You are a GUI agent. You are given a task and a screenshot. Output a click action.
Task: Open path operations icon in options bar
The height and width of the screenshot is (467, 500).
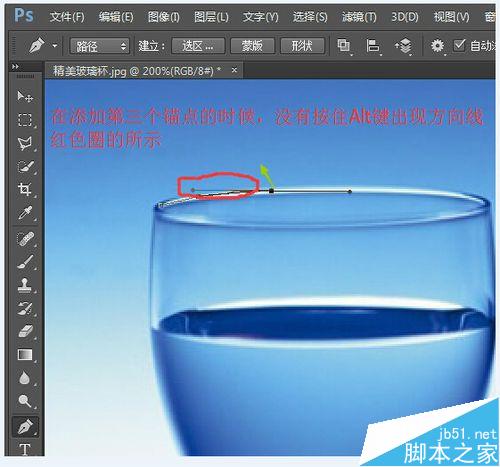point(344,46)
